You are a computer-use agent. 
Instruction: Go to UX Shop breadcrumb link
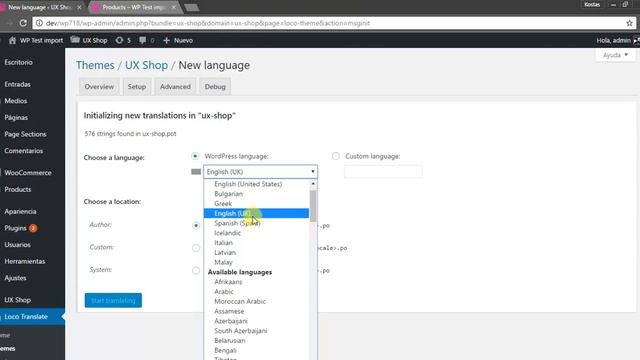coord(146,65)
